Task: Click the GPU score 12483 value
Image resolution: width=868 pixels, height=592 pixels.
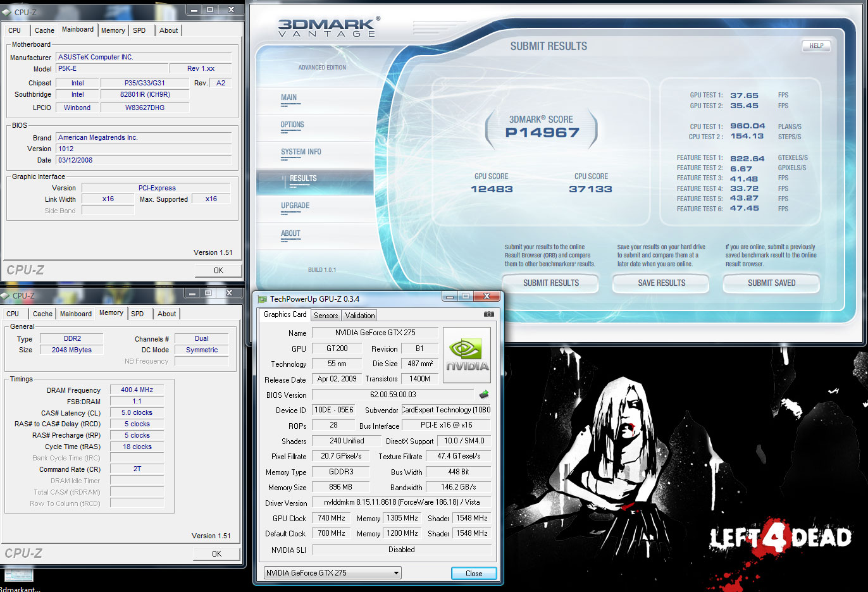Action: click(x=492, y=189)
